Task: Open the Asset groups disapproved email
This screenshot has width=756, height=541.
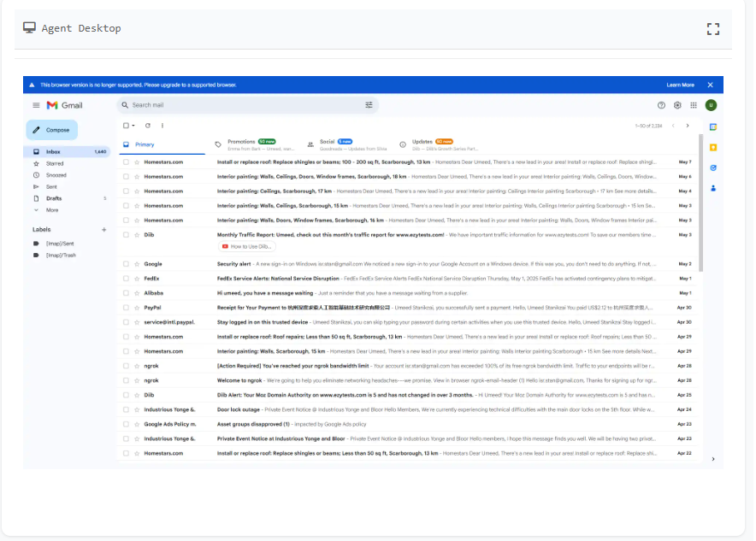Action: coord(408,425)
